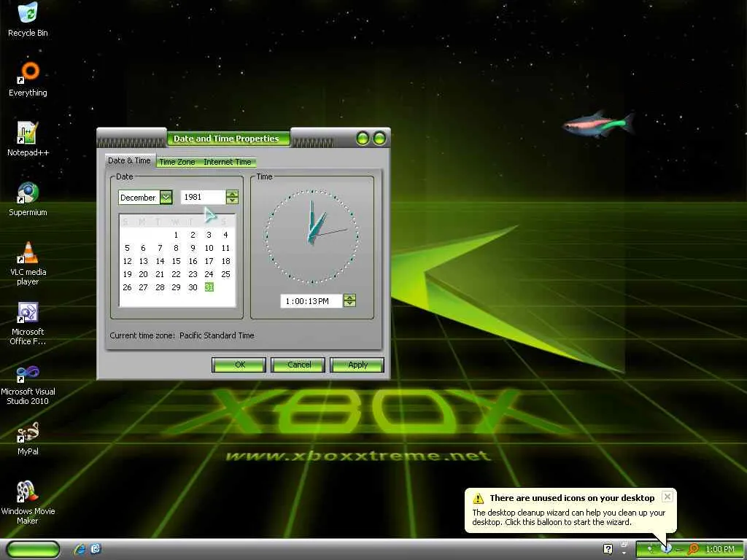This screenshot has height=560, width=747.
Task: Select day 27 in the calendar
Action: [x=144, y=287]
